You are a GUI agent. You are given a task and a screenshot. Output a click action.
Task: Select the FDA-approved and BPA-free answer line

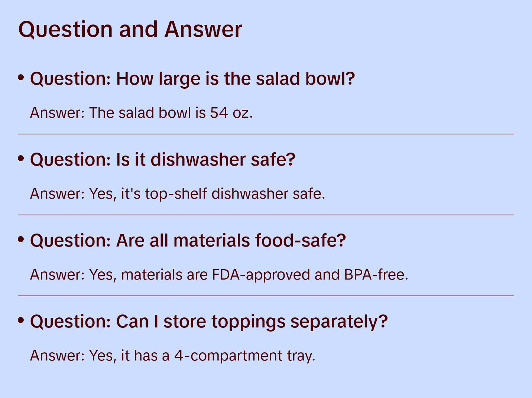coord(219,275)
